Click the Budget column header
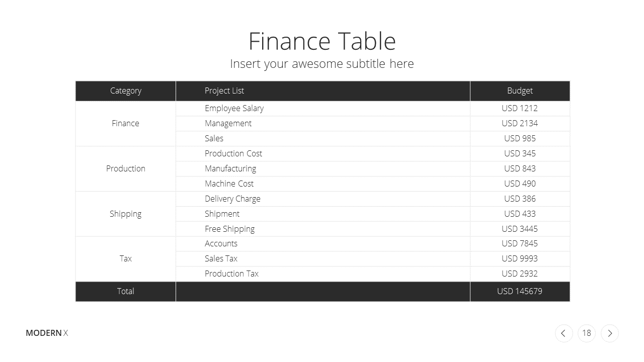Viewport: 644px width, 362px height. [x=520, y=91]
